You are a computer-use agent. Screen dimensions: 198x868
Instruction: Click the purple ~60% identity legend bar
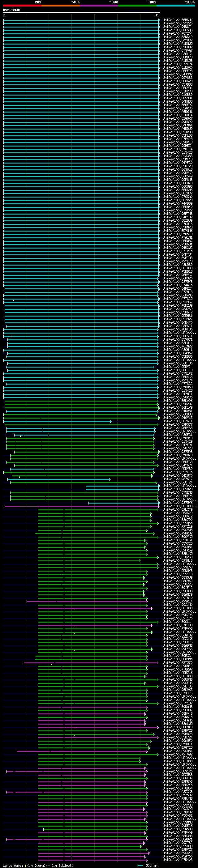tap(99, 5)
